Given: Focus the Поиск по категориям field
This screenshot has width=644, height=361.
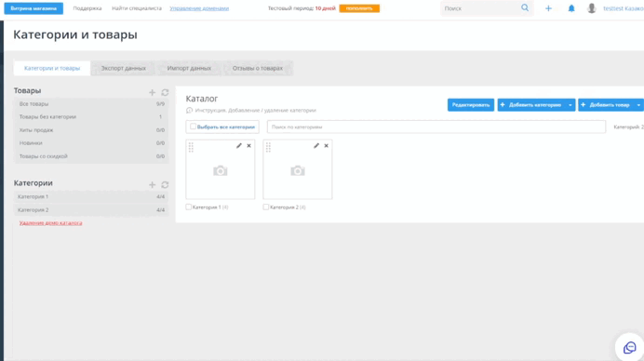Looking at the screenshot, I should tap(436, 127).
